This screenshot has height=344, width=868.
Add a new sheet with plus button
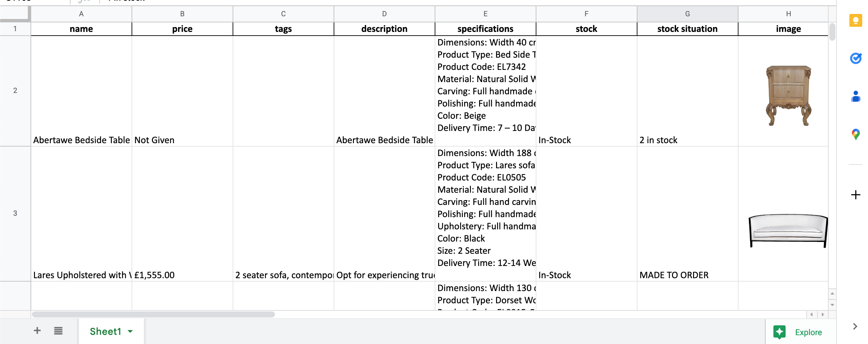click(x=37, y=330)
